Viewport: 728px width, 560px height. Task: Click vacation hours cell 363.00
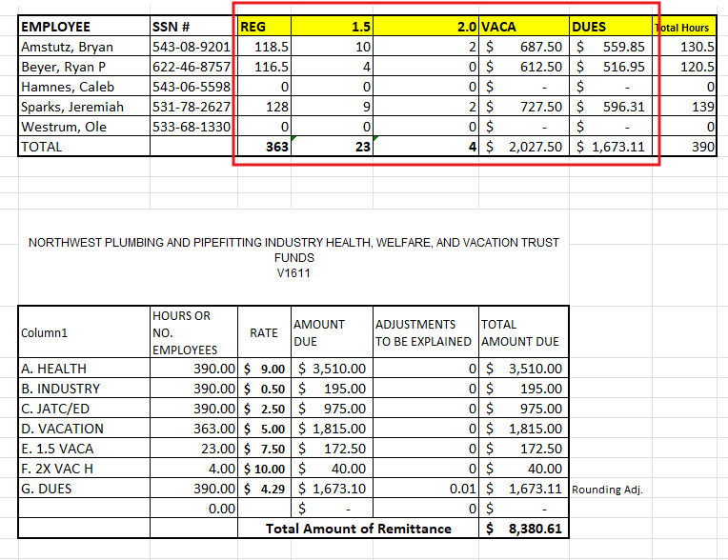click(x=193, y=428)
